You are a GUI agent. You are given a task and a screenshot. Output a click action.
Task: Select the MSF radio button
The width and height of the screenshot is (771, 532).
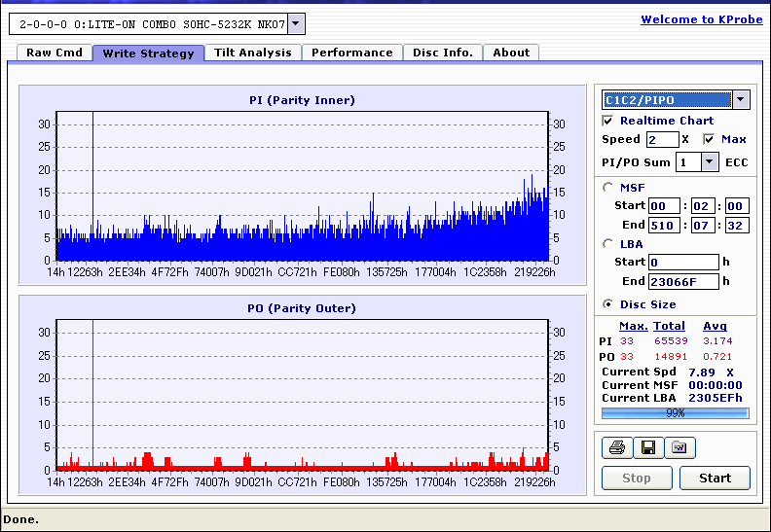608,188
